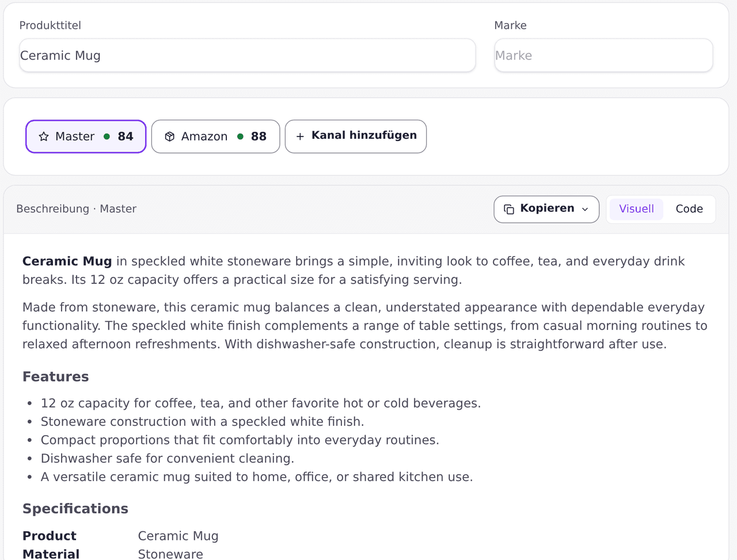Viewport: 737px width, 560px height.
Task: Click the Amazon package box icon
Action: point(169,136)
